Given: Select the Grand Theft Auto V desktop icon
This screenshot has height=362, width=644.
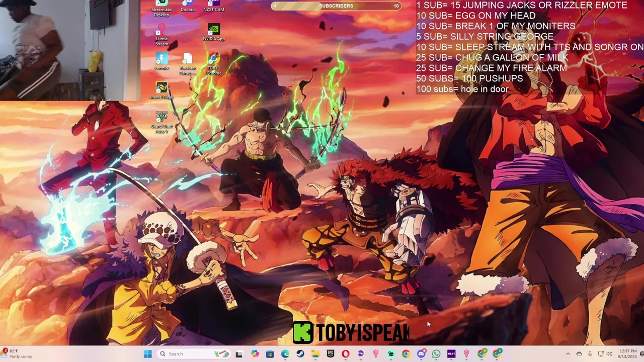Looking at the screenshot, I should pos(162,122).
